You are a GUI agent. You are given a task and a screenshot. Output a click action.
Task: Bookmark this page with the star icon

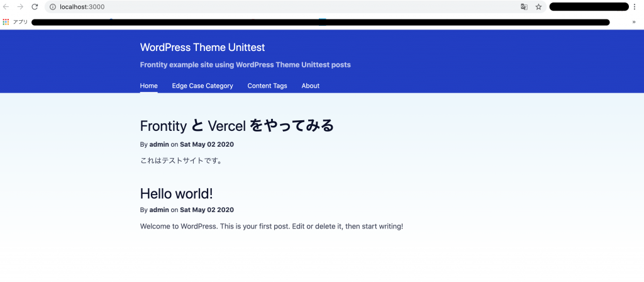538,6
